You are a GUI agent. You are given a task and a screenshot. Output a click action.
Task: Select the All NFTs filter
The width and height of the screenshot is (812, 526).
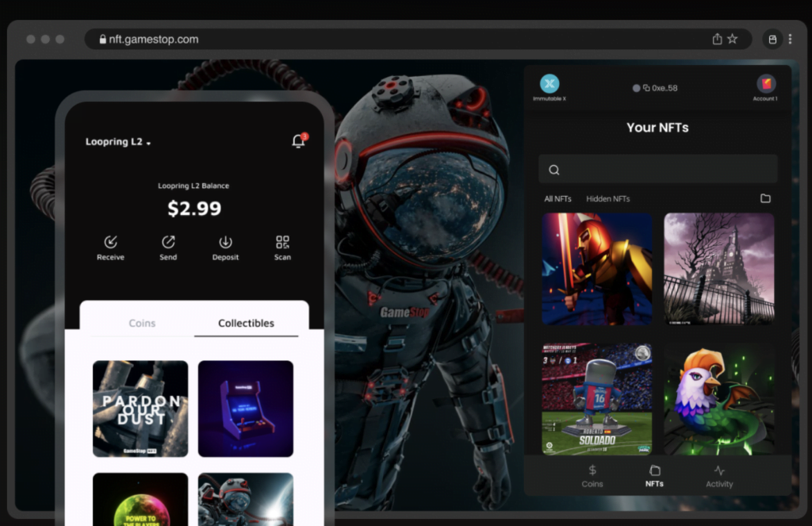pos(557,199)
